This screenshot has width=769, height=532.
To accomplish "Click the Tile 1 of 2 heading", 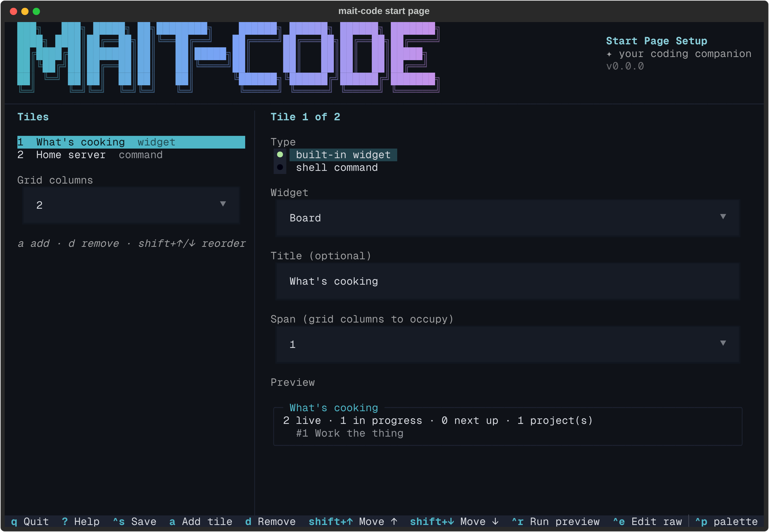I will pyautogui.click(x=305, y=117).
